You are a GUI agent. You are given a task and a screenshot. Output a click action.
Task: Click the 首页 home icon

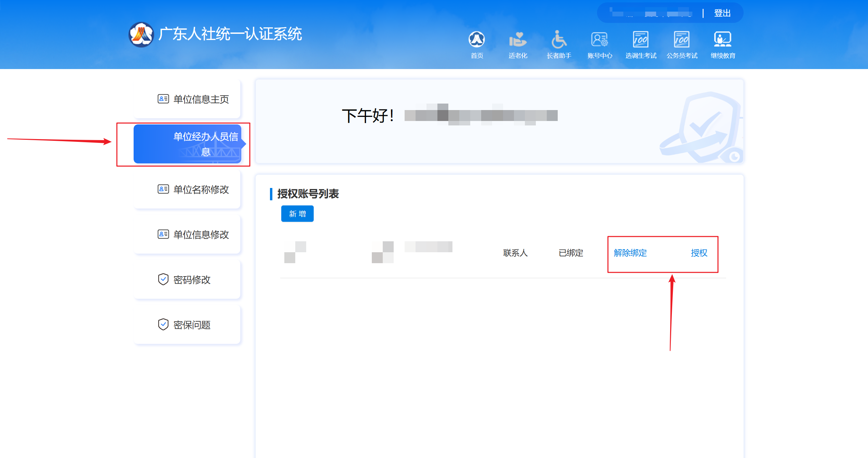coord(477,39)
